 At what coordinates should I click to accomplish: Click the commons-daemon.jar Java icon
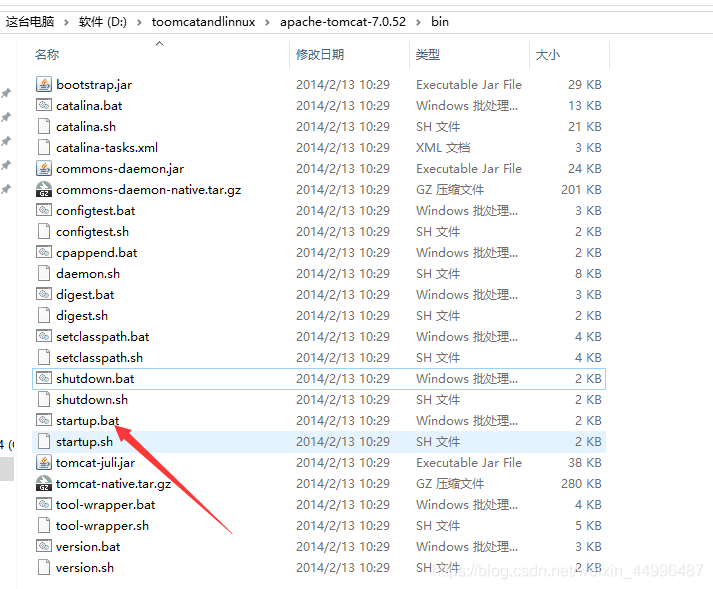(44, 169)
